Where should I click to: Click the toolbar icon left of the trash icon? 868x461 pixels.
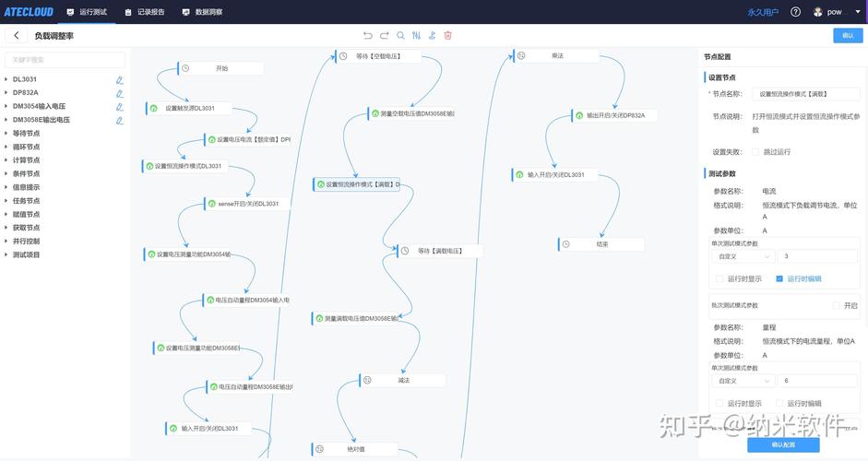point(433,35)
